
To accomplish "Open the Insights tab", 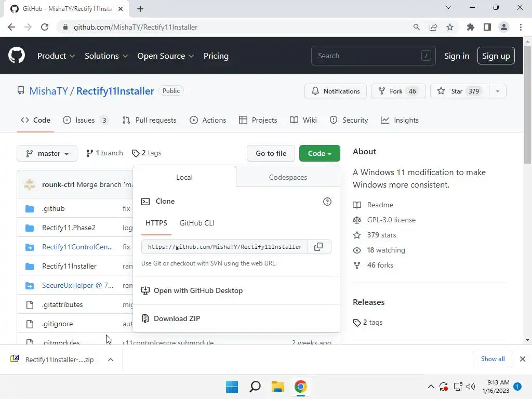I will tap(400, 120).
